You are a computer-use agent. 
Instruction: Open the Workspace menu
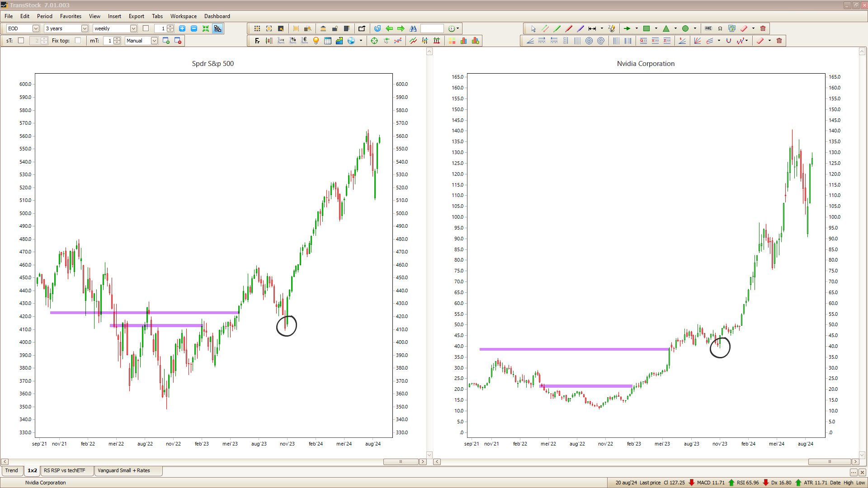[x=183, y=16]
